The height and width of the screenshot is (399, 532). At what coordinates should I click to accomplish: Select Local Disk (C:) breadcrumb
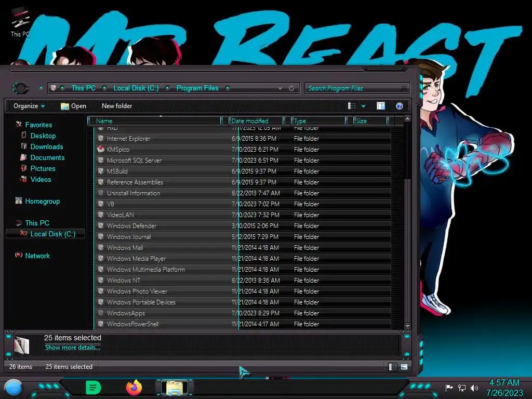pos(136,88)
